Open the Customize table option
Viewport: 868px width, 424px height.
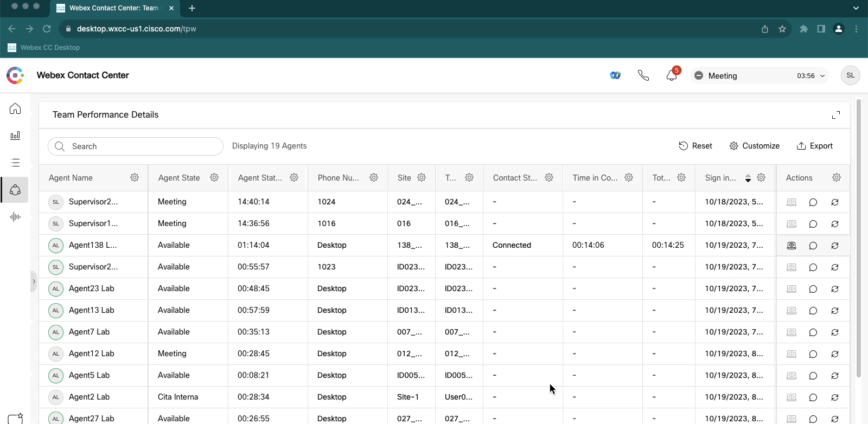click(755, 146)
